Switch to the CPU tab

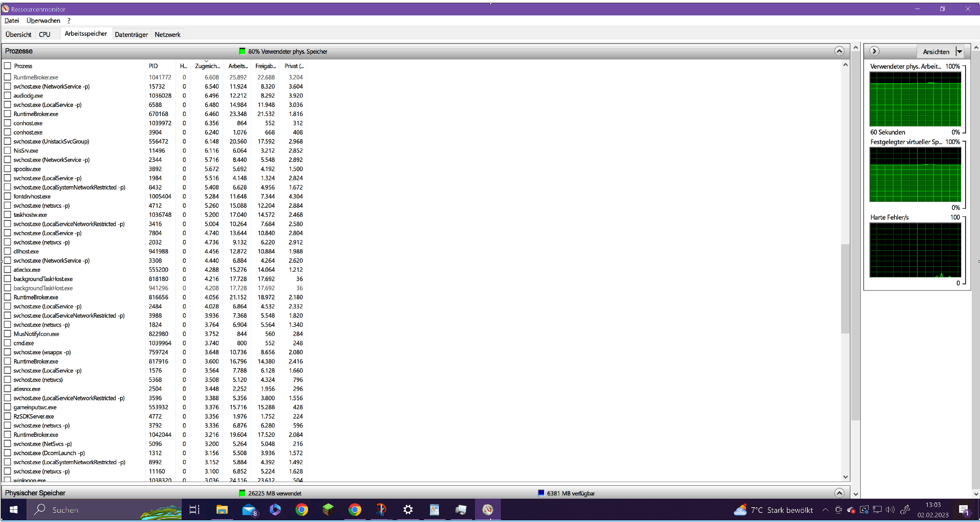(44, 34)
